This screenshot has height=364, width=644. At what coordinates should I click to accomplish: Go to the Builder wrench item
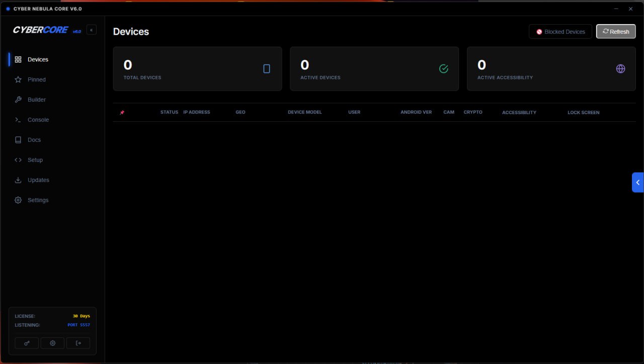point(52,100)
